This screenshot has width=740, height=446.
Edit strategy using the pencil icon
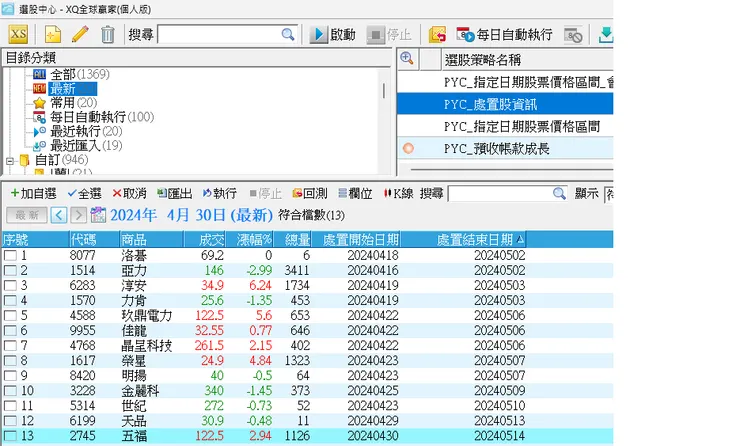coord(80,34)
